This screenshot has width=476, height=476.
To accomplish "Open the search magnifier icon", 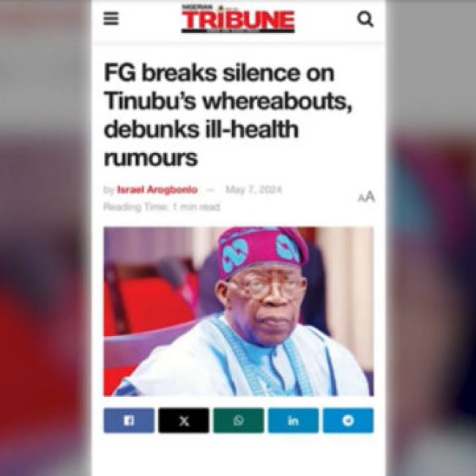I will pyautogui.click(x=365, y=19).
